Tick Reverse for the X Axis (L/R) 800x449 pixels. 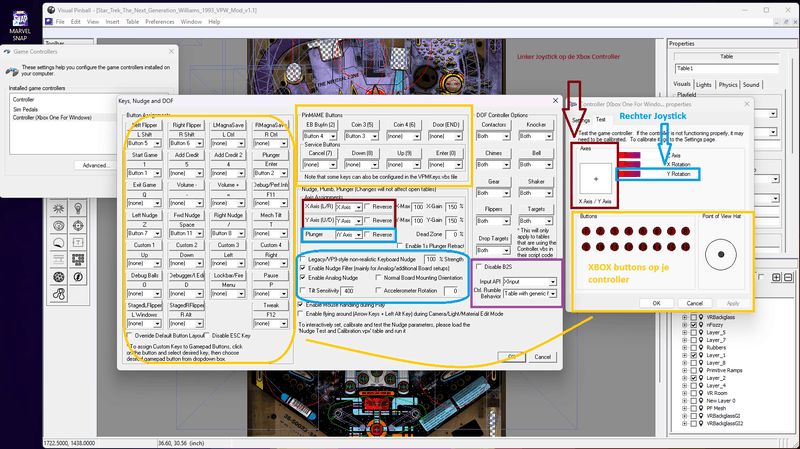367,207
